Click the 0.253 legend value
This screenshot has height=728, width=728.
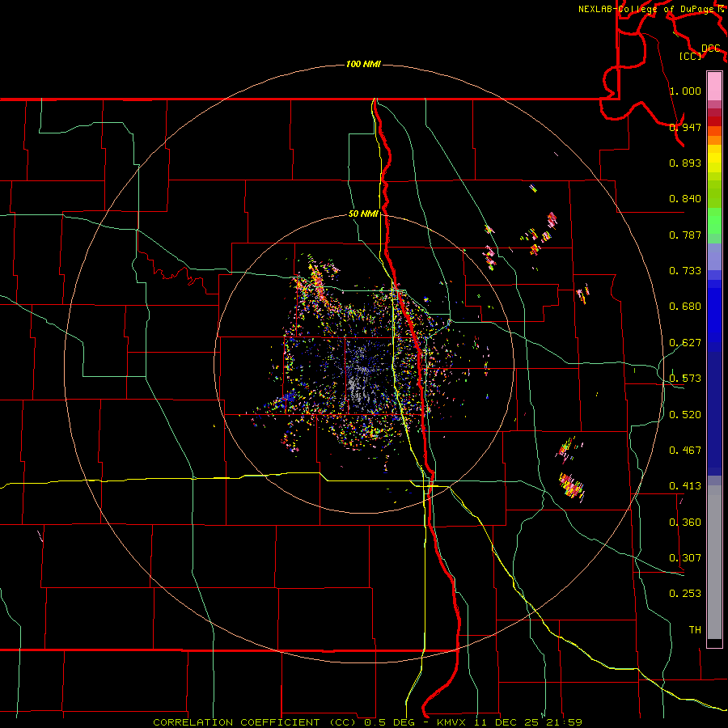point(685,594)
